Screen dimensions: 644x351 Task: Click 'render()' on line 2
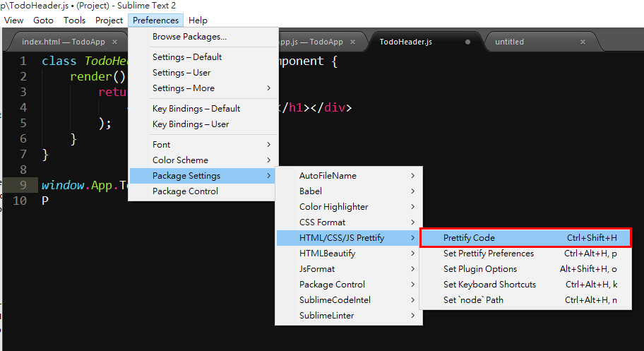pyautogui.click(x=97, y=77)
